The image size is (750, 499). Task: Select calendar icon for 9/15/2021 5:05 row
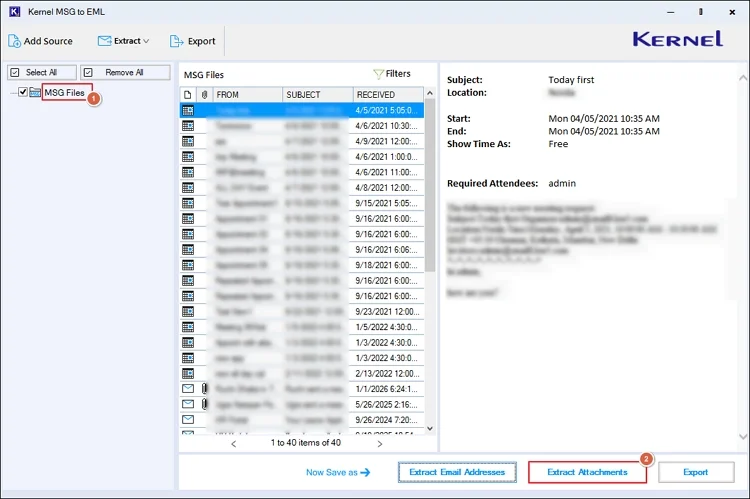click(188, 203)
